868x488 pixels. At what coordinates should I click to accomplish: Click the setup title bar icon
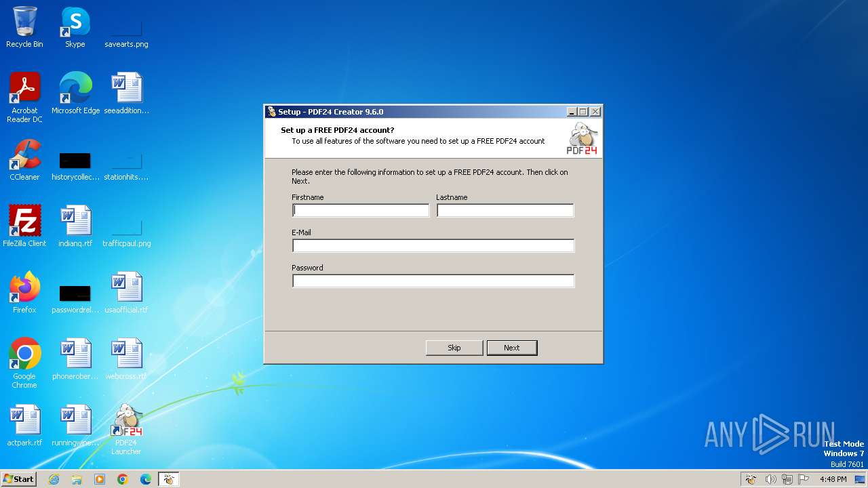point(272,112)
